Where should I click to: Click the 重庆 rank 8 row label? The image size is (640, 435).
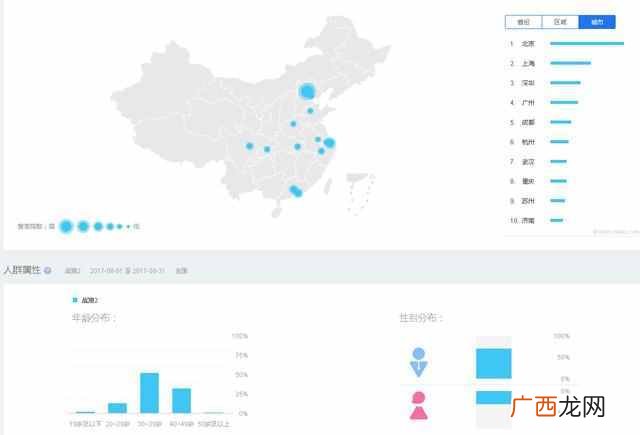(x=528, y=181)
